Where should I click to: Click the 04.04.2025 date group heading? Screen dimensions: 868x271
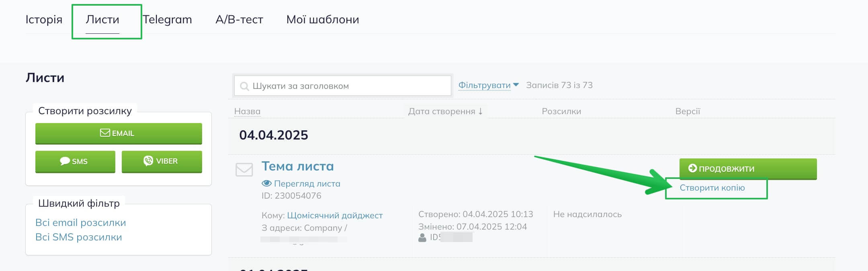coord(273,135)
